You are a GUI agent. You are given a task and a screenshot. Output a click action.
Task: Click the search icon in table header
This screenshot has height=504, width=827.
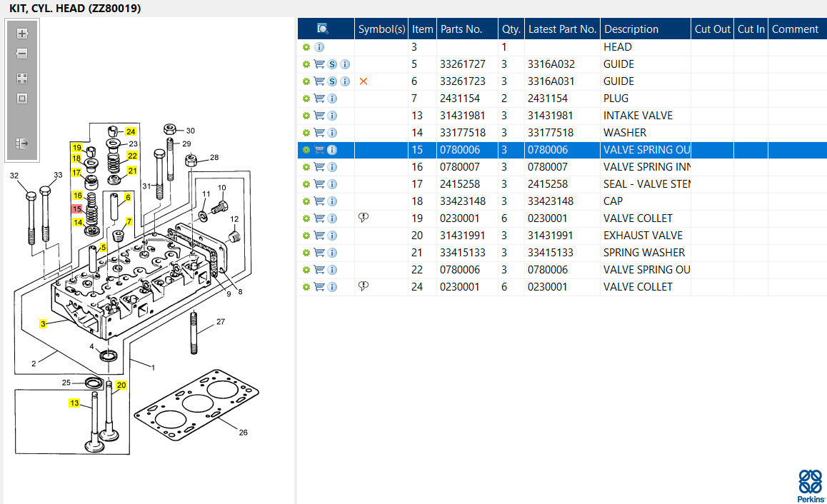point(323,29)
